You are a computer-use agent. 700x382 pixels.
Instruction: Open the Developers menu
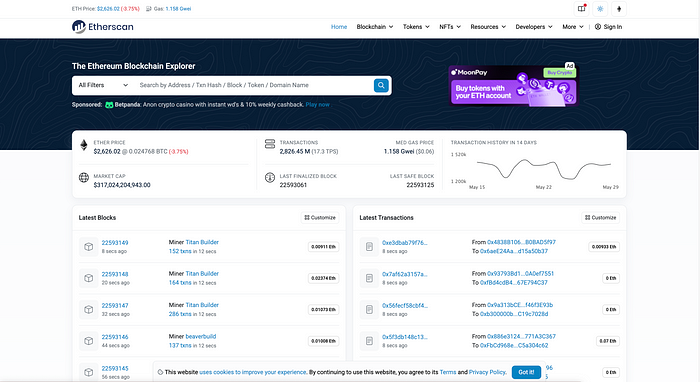point(534,27)
